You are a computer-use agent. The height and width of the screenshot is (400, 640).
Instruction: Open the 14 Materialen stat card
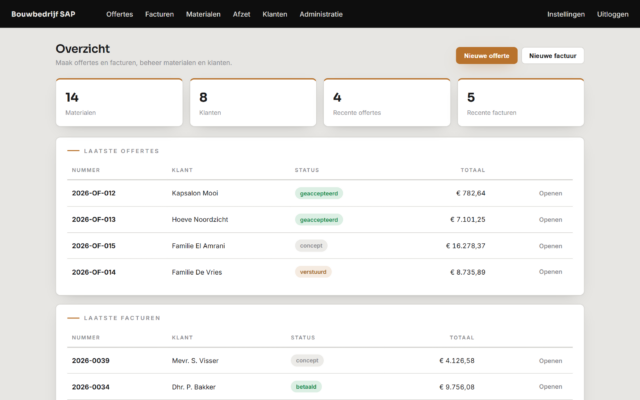tap(119, 102)
